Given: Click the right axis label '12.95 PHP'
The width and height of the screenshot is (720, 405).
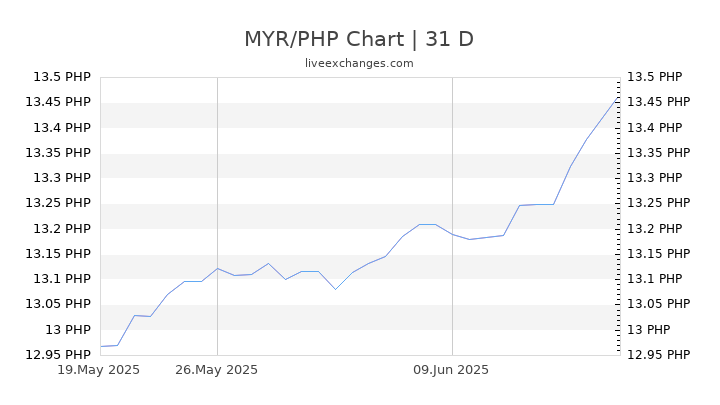Looking at the screenshot, I should click(x=658, y=354).
